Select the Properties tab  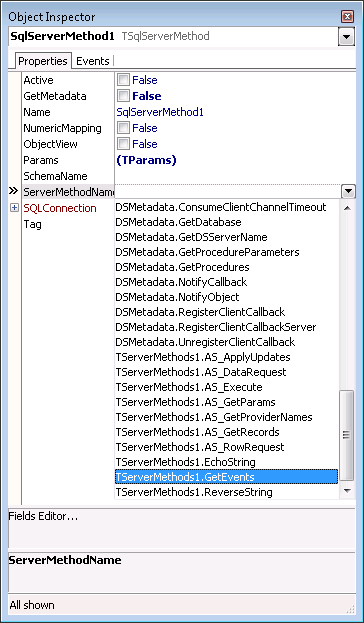tap(43, 61)
